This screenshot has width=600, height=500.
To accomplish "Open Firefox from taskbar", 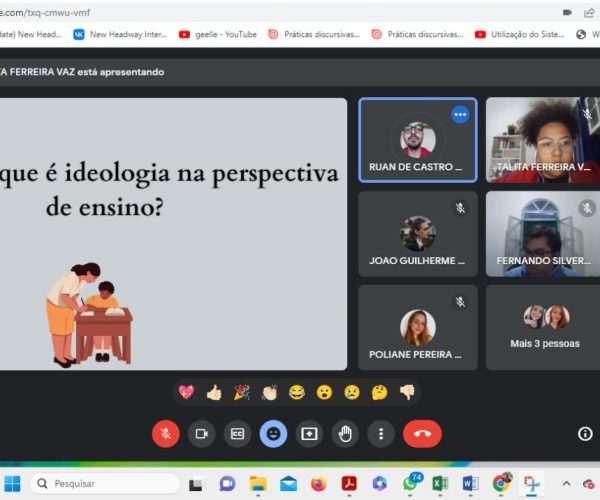I will coord(318,484).
